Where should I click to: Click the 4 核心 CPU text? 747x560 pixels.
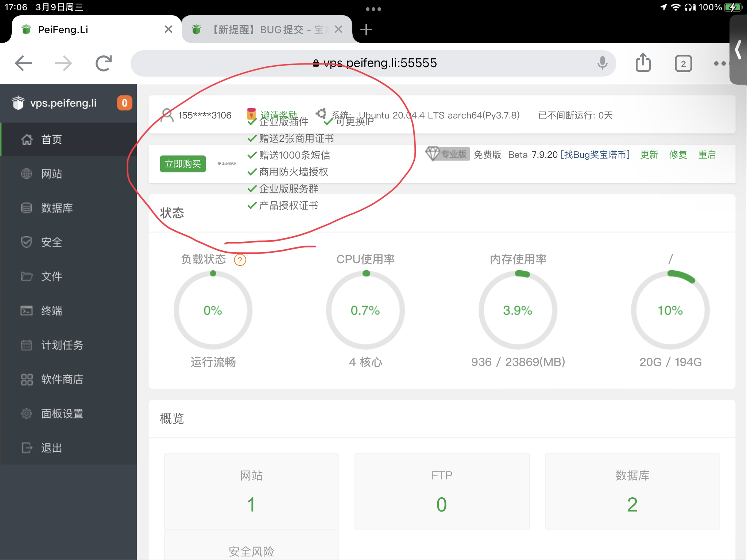[365, 362]
